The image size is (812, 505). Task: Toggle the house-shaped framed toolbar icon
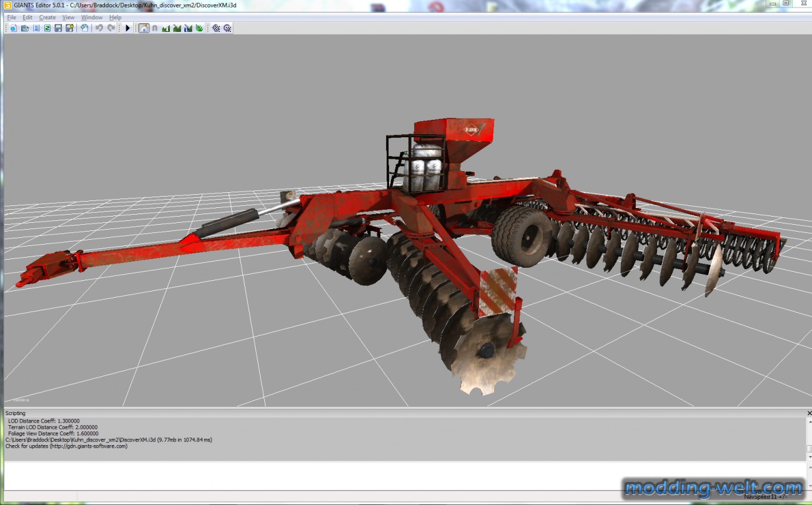[x=144, y=28]
